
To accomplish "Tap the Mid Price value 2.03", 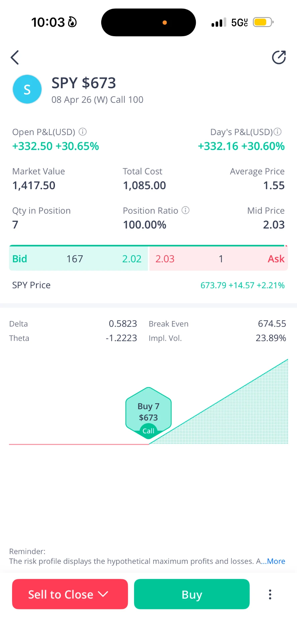I will 274,225.
